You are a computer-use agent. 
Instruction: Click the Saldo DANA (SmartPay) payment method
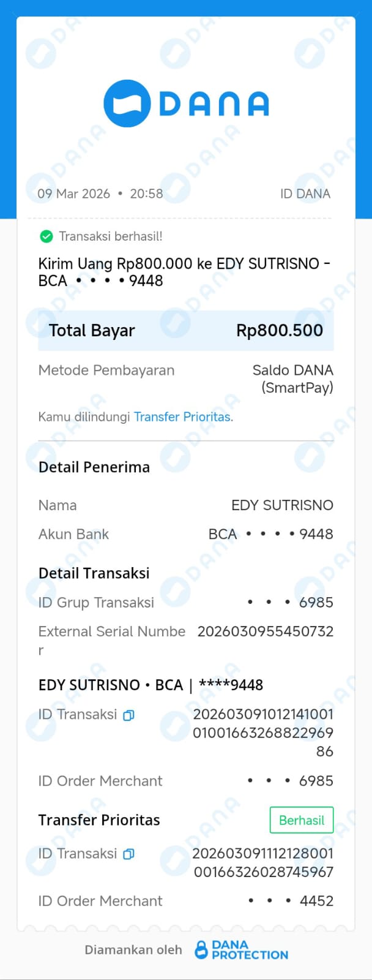click(292, 379)
